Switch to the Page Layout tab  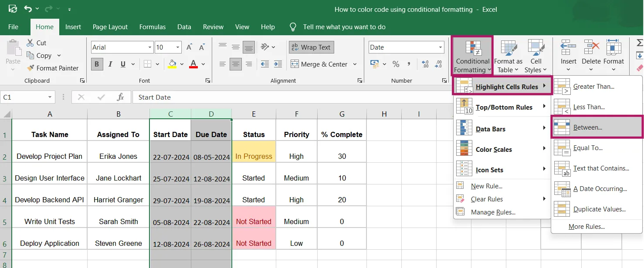tap(110, 27)
